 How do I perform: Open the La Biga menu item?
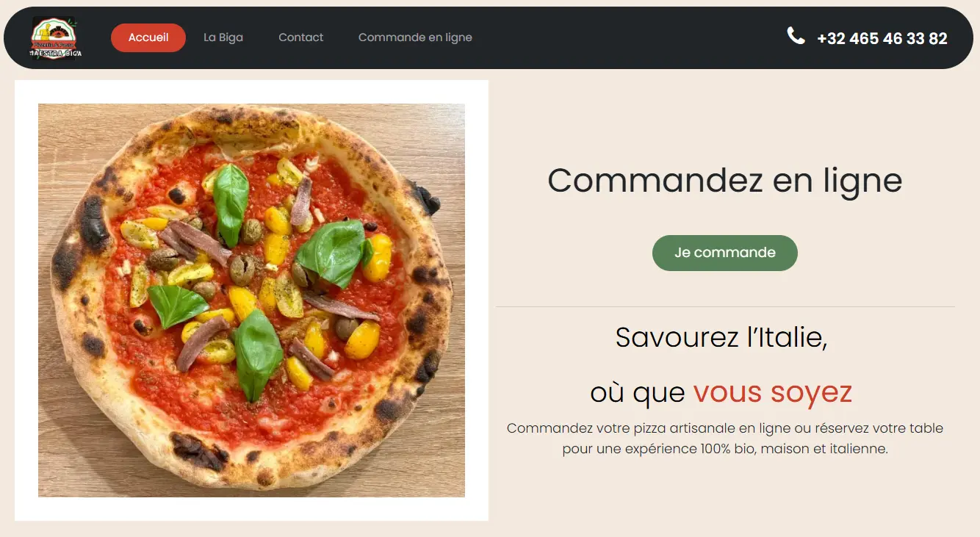coord(223,37)
